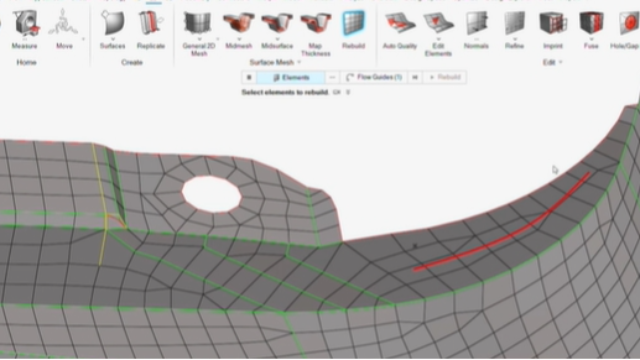Click the Replicate tool icon
This screenshot has height=360, width=640.
151,23
